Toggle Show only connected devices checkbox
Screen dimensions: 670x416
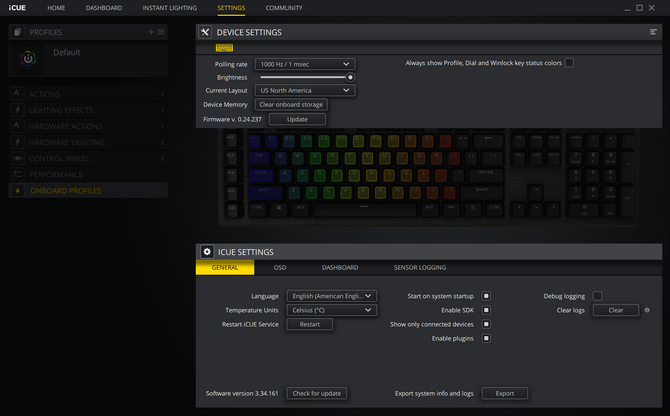coord(486,324)
